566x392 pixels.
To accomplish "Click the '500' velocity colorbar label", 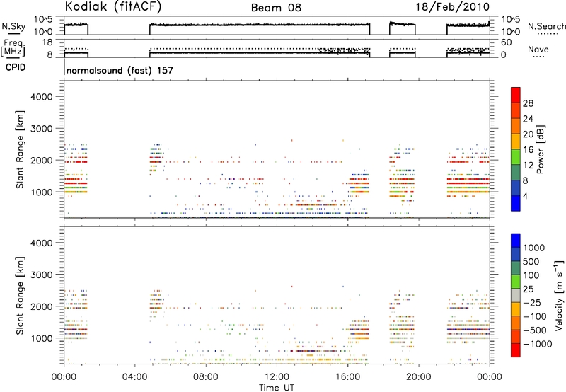I will tap(531, 262).
